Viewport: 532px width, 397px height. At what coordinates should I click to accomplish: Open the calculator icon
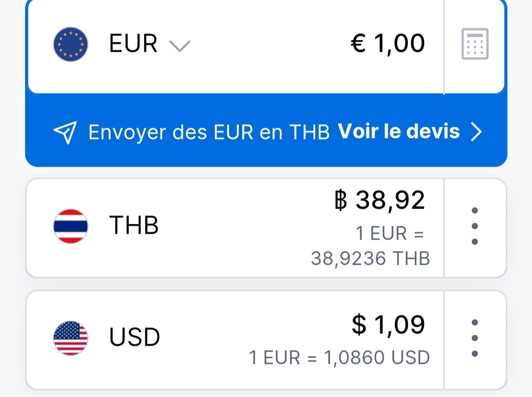475,44
